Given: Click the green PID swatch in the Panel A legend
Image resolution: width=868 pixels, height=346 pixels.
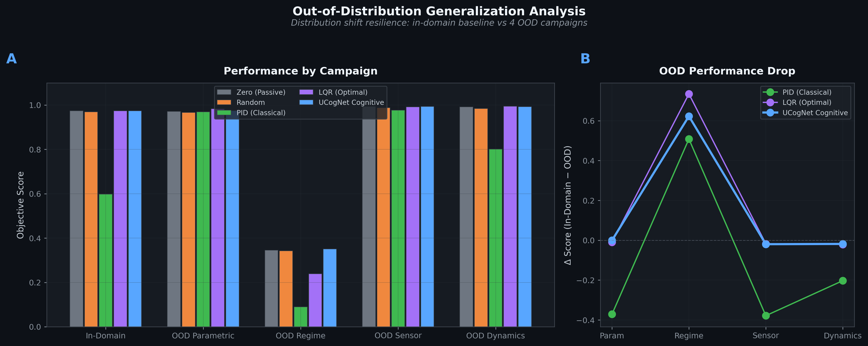Looking at the screenshot, I should pos(224,113).
